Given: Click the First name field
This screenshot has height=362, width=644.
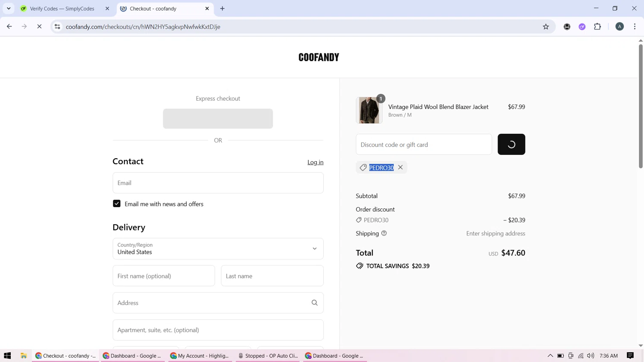Looking at the screenshot, I should (164, 276).
